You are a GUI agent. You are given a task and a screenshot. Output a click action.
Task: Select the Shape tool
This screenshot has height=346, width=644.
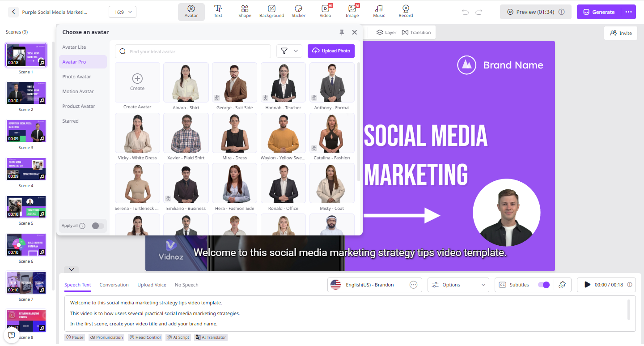pyautogui.click(x=245, y=12)
